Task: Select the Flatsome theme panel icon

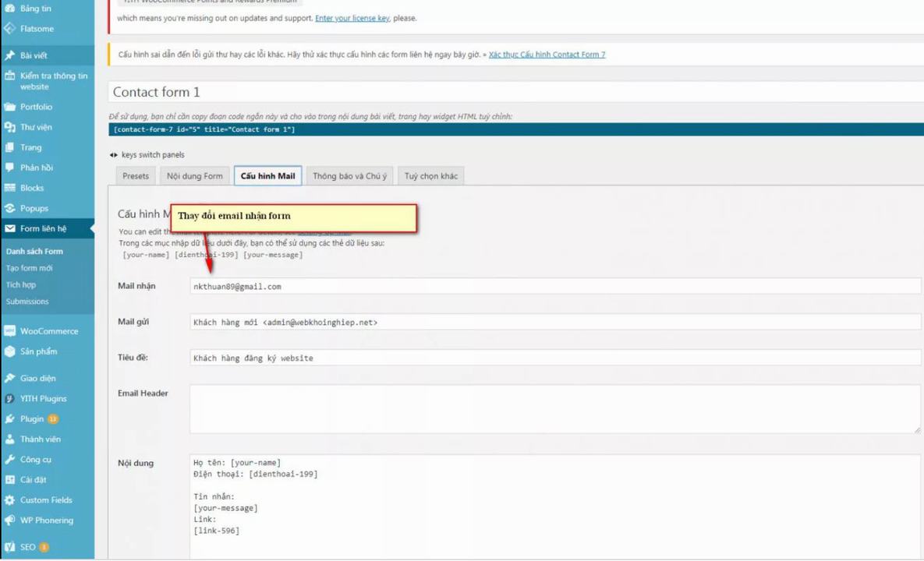Action: point(10,28)
